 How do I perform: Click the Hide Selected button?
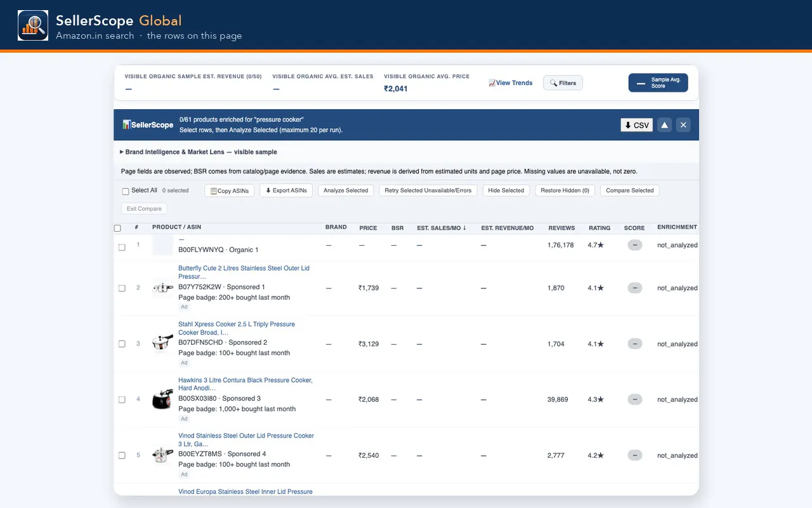point(506,190)
